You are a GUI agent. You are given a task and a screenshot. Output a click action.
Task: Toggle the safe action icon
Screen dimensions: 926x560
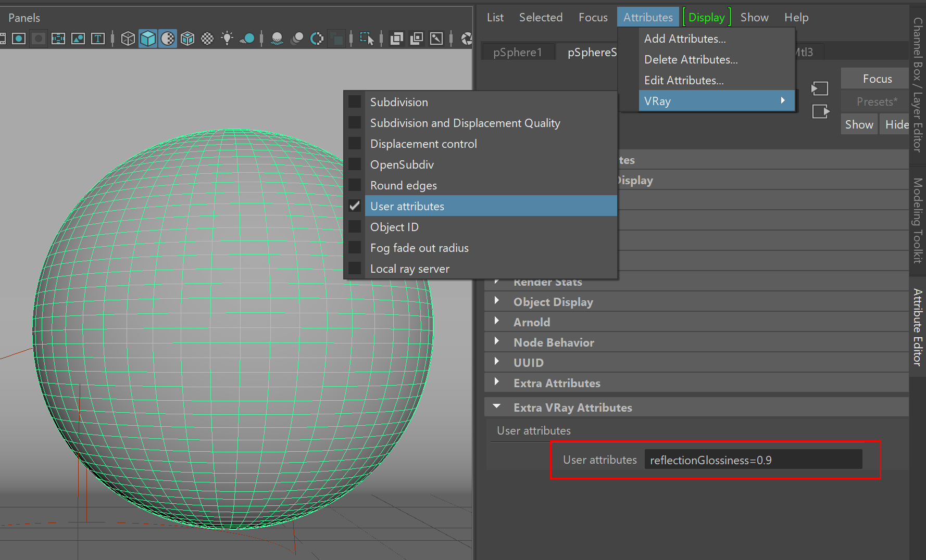(x=78, y=39)
